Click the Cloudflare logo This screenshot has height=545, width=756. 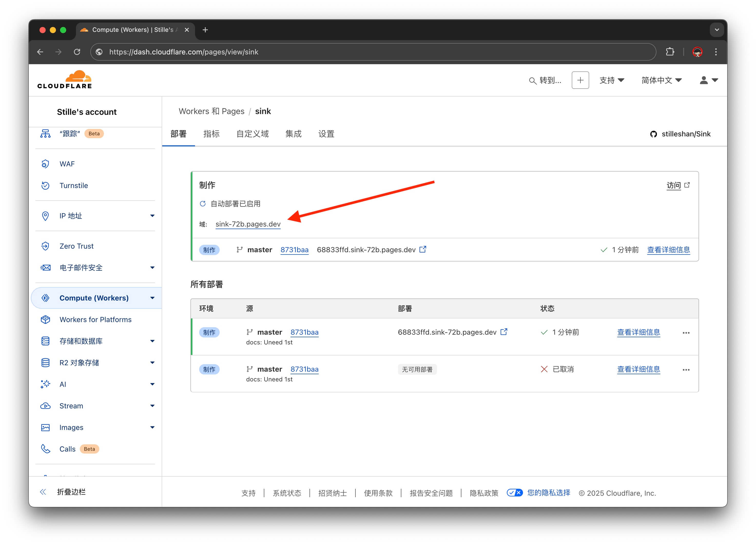[64, 80]
